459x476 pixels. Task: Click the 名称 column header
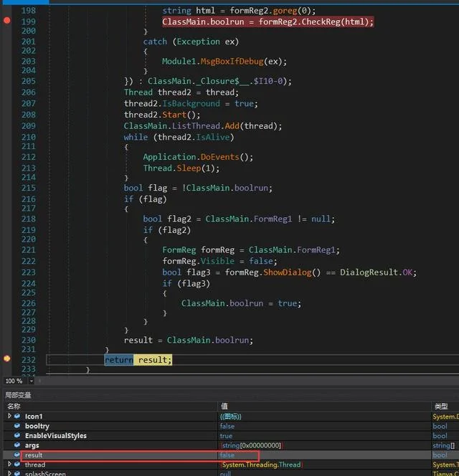pos(14,406)
